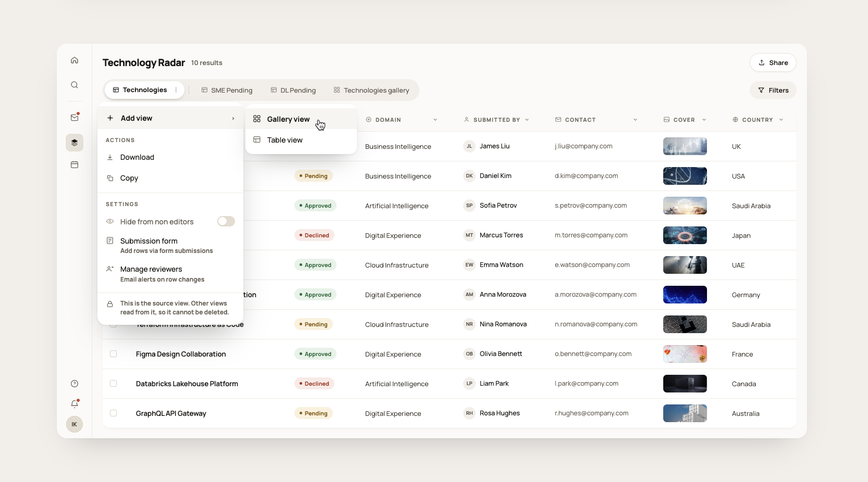Switch to DL Pending tab
Image resolution: width=868 pixels, height=482 pixels.
(293, 90)
